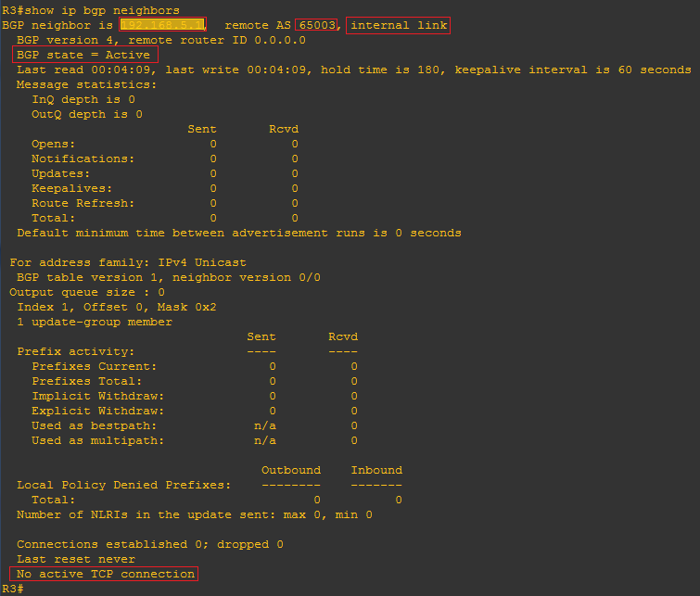700x596 pixels.
Task: Click "For address family: IPv4 Unicast" line
Action: tap(124, 262)
